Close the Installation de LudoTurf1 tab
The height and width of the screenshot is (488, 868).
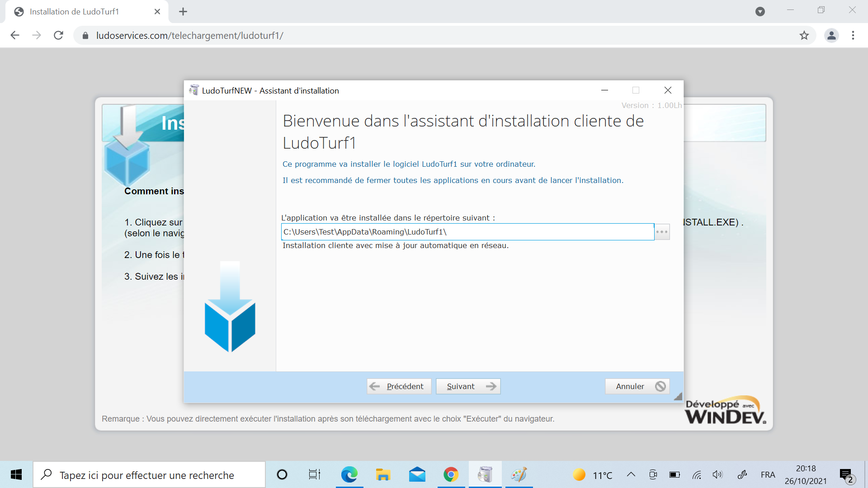pos(157,12)
